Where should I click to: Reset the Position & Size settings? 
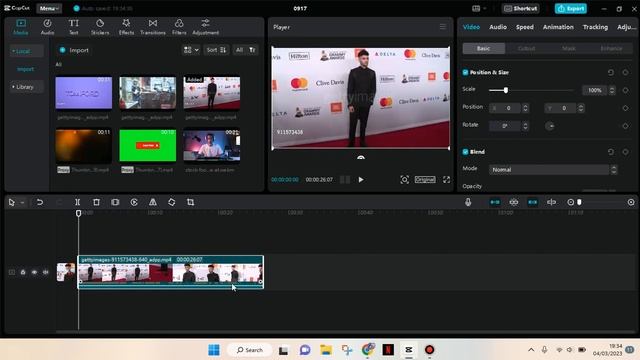[611, 72]
